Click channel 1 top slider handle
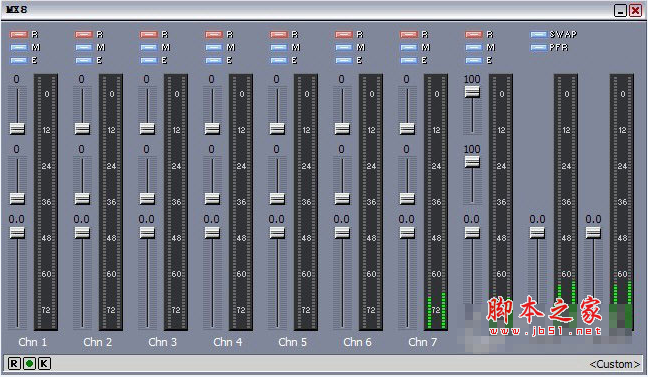648x377 pixels. 17,129
